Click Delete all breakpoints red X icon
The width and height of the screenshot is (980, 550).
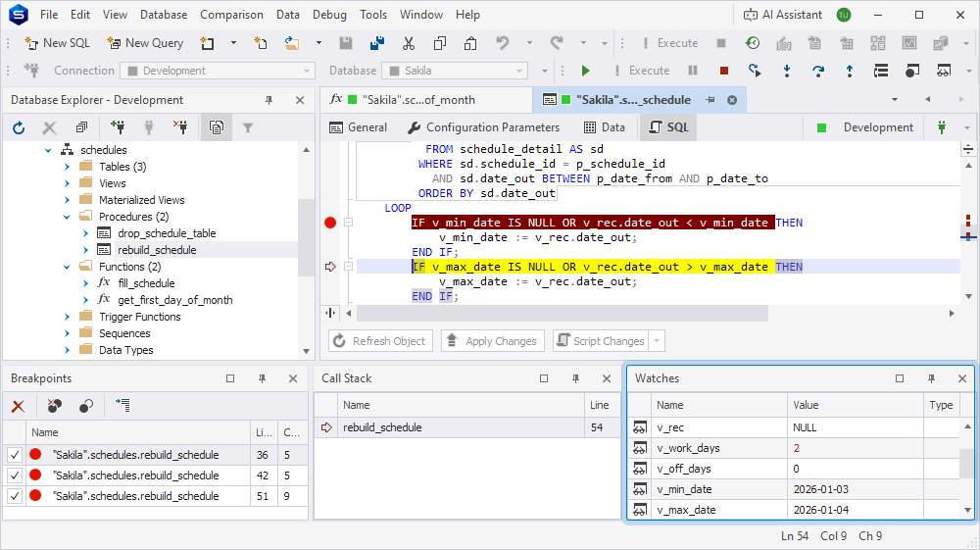pos(18,406)
